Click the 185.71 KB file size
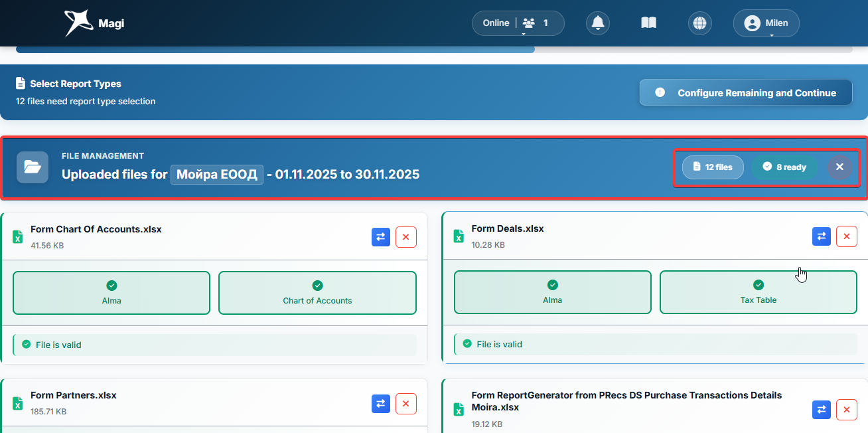 [48, 412]
